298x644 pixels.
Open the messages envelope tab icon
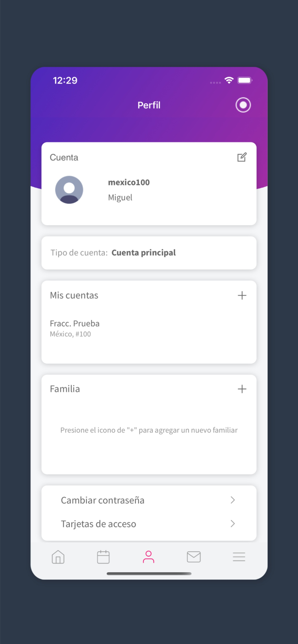pos(194,557)
